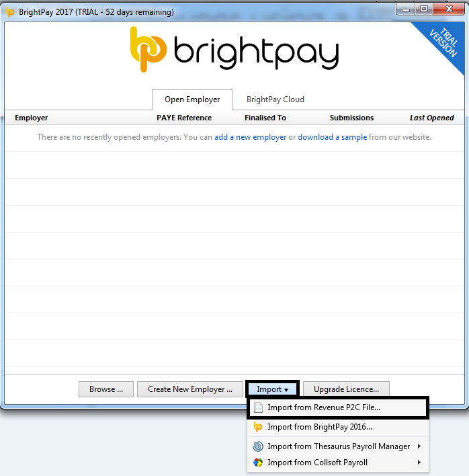Minimize the BrightPay window
This screenshot has width=469, height=476.
click(406, 9)
